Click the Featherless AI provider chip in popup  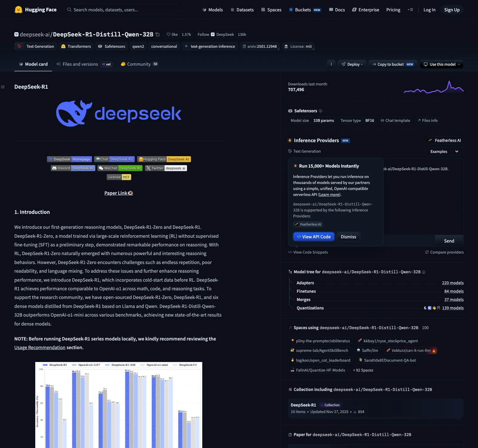[308, 224]
